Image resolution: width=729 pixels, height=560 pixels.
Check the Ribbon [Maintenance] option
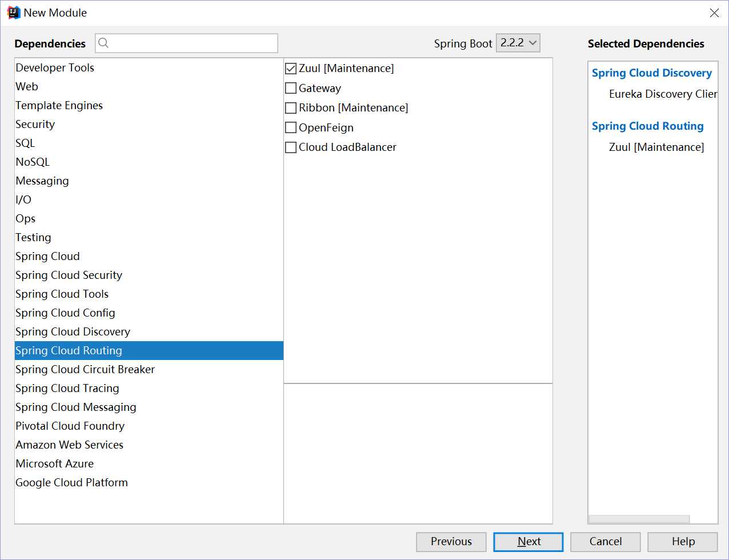(x=291, y=108)
